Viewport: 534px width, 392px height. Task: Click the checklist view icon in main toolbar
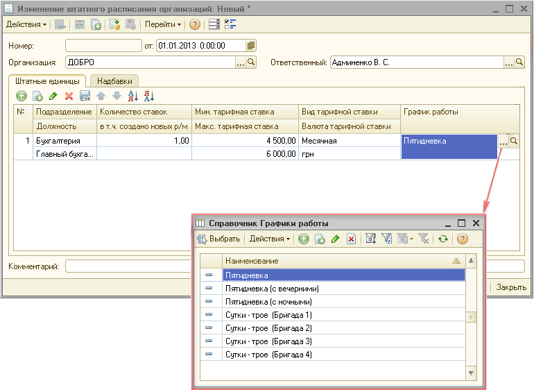pos(230,24)
